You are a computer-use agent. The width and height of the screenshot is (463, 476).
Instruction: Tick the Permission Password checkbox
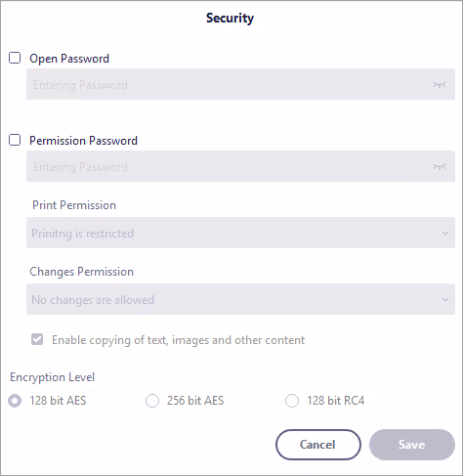[15, 140]
